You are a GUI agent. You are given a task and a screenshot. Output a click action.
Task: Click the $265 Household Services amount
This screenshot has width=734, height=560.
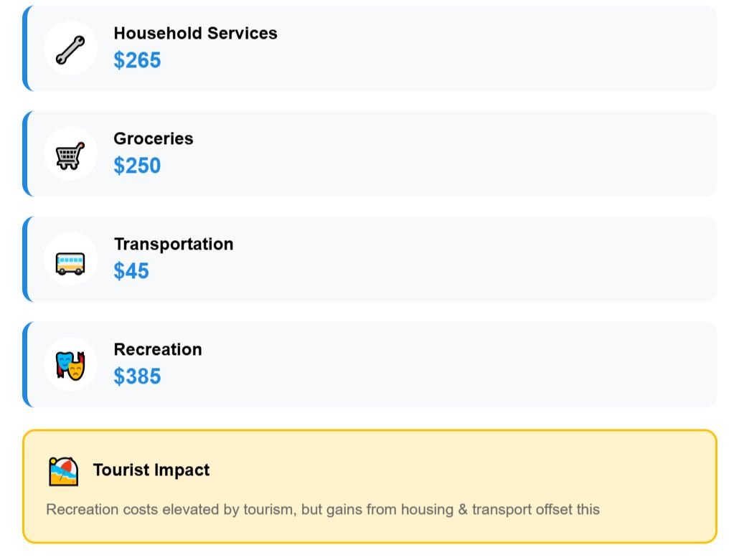point(137,60)
